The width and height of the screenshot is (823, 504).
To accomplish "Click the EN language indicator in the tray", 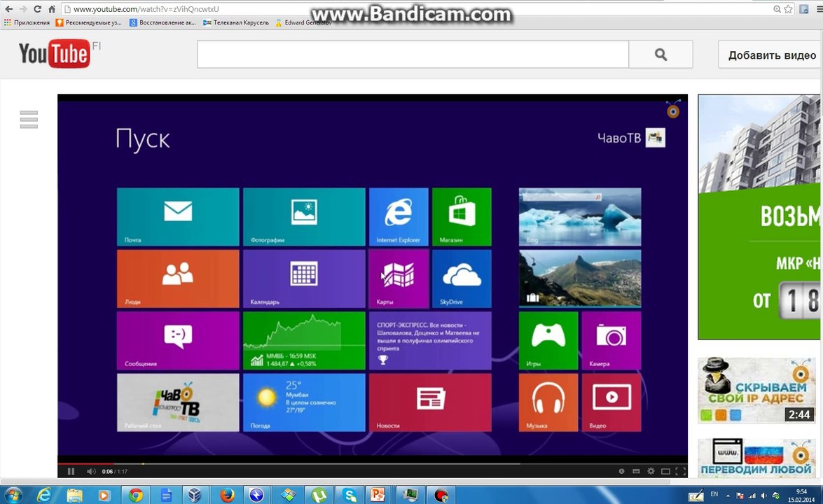I will click(714, 494).
